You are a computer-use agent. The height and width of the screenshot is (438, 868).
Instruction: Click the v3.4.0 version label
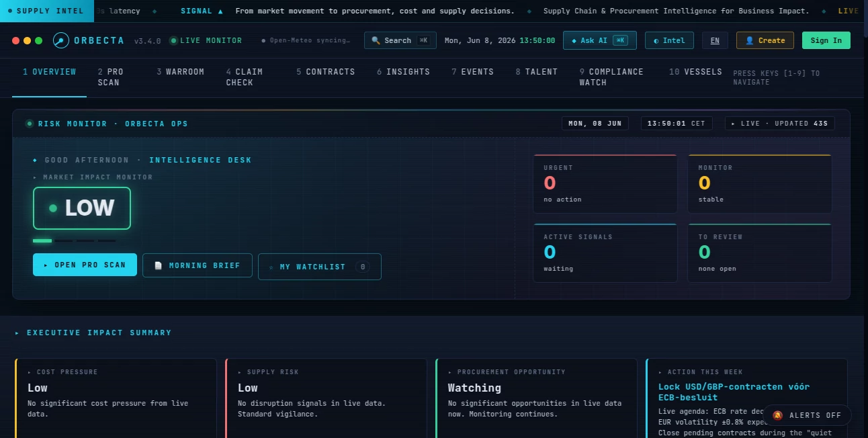(x=147, y=41)
